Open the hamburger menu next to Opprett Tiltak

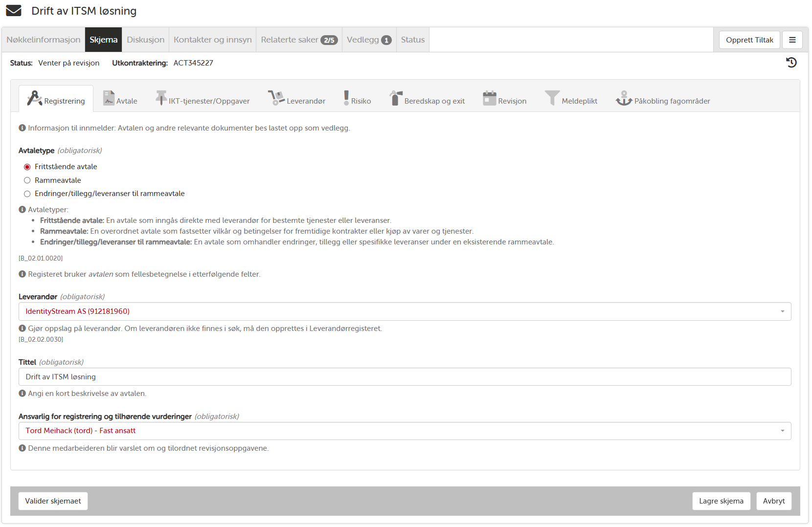792,40
